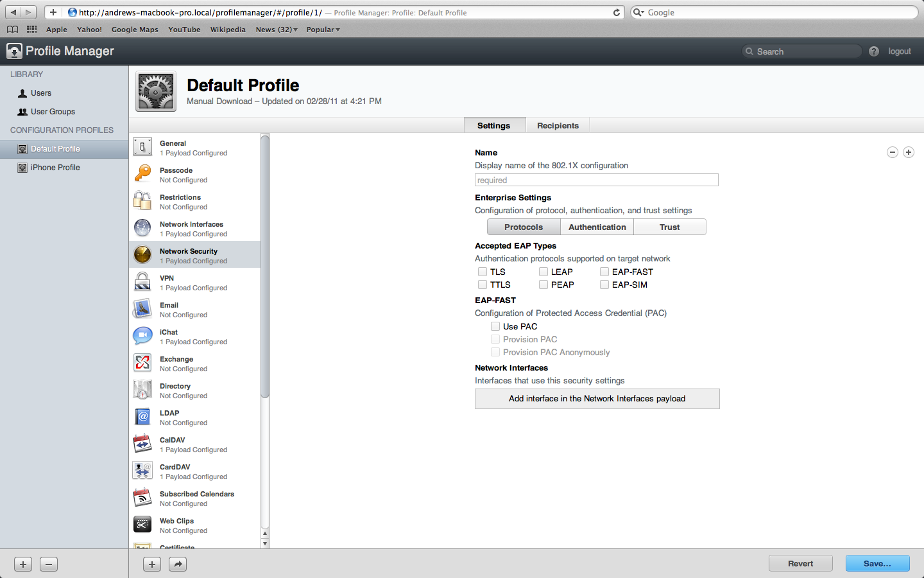
Task: Open Restrictions padlock payload
Action: (142, 201)
